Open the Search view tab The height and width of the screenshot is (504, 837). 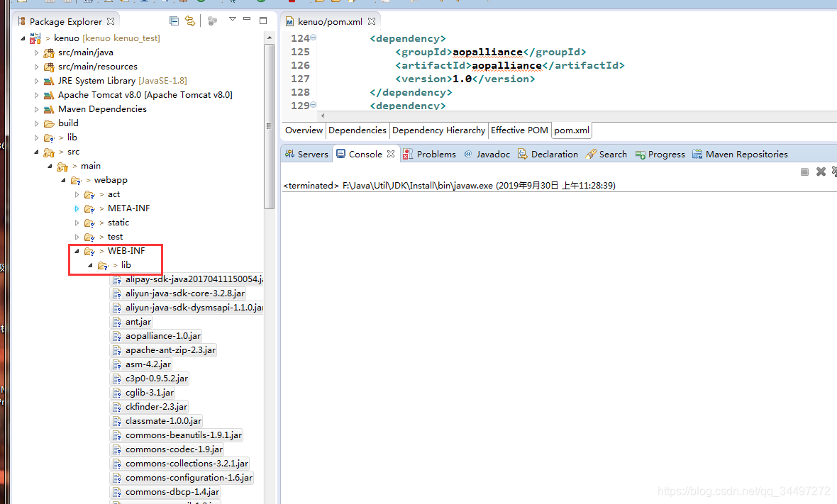pyautogui.click(x=606, y=154)
